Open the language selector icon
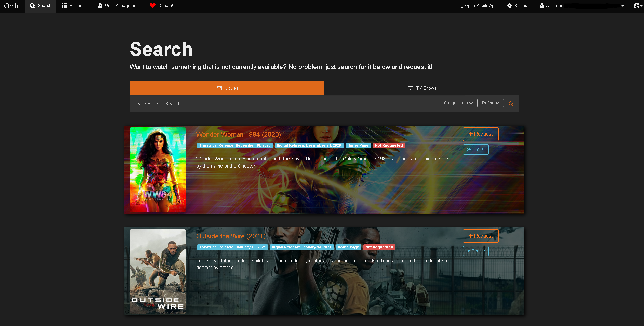 click(638, 6)
